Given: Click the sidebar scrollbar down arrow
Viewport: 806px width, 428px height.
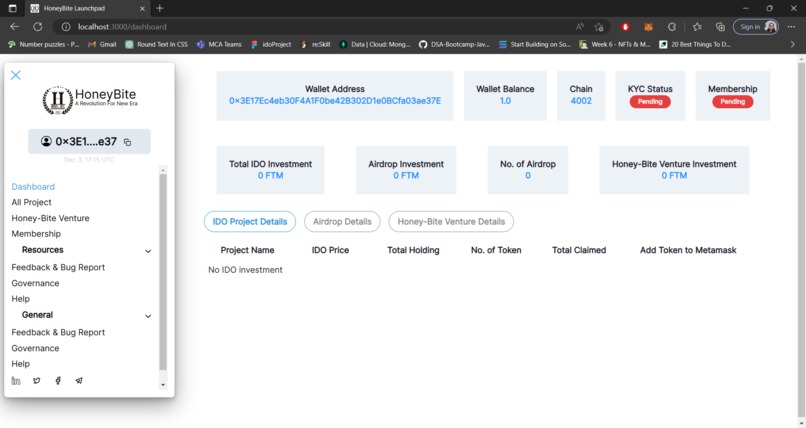Looking at the screenshot, I should click(x=163, y=385).
